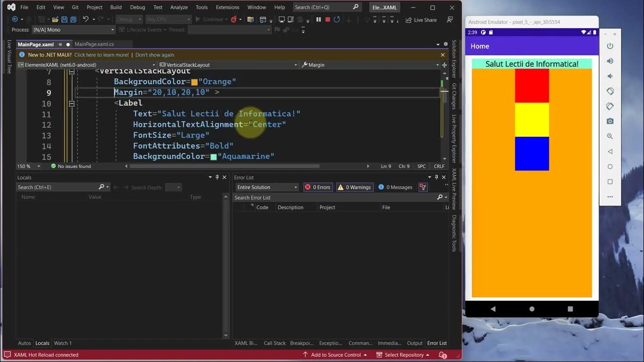This screenshot has width=644, height=362.
Task: Switch to the Call Stack tab
Action: click(x=275, y=343)
